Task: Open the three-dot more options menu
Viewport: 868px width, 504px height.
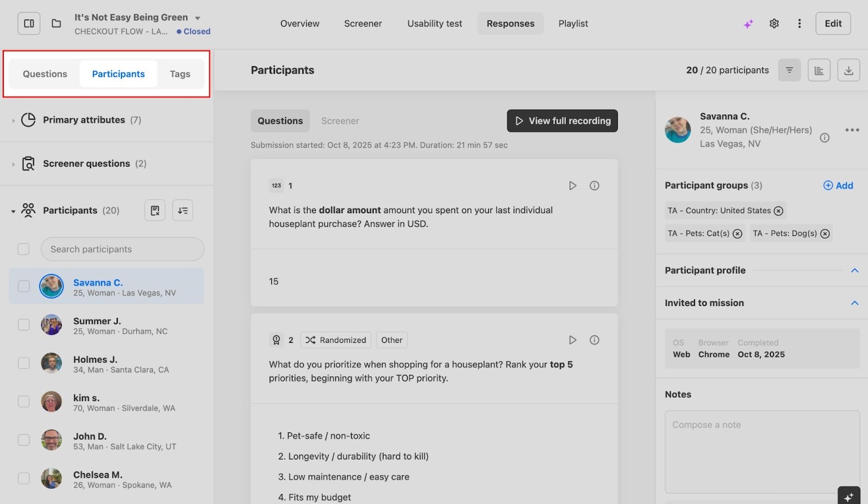Action: point(799,23)
